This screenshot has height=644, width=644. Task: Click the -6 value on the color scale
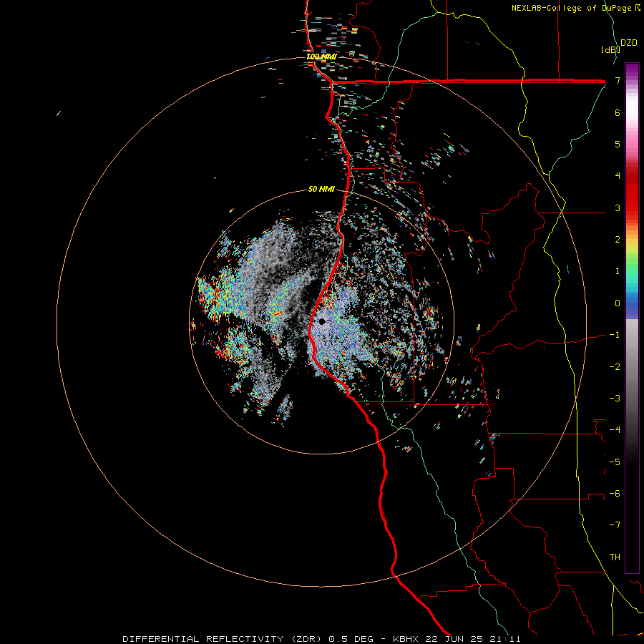click(x=615, y=494)
